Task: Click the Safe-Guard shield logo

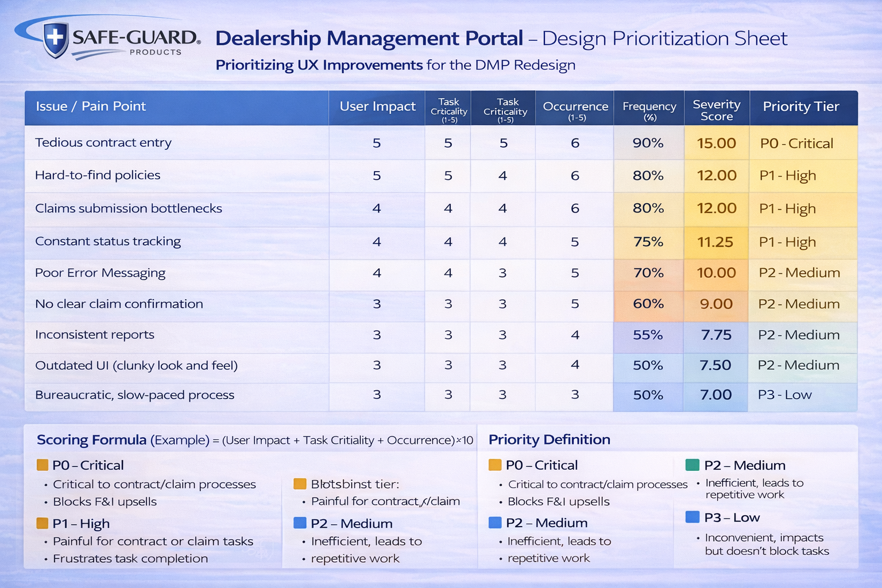Action: (x=56, y=38)
